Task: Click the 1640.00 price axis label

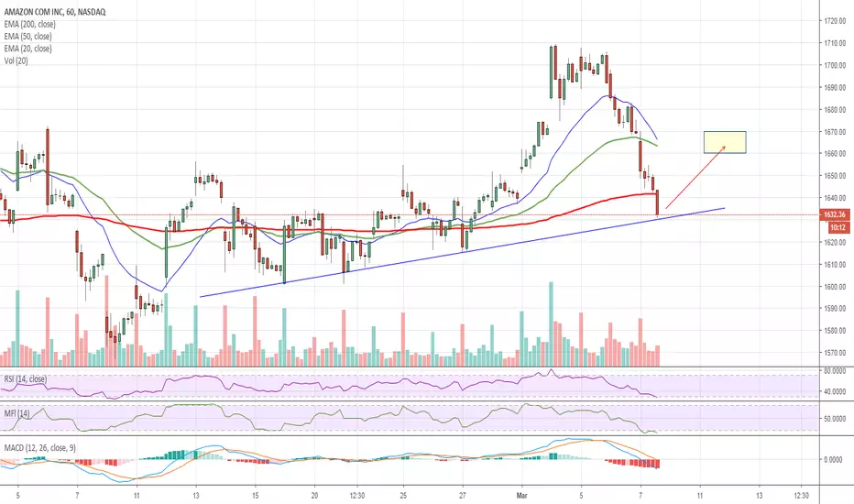Action: [835, 198]
